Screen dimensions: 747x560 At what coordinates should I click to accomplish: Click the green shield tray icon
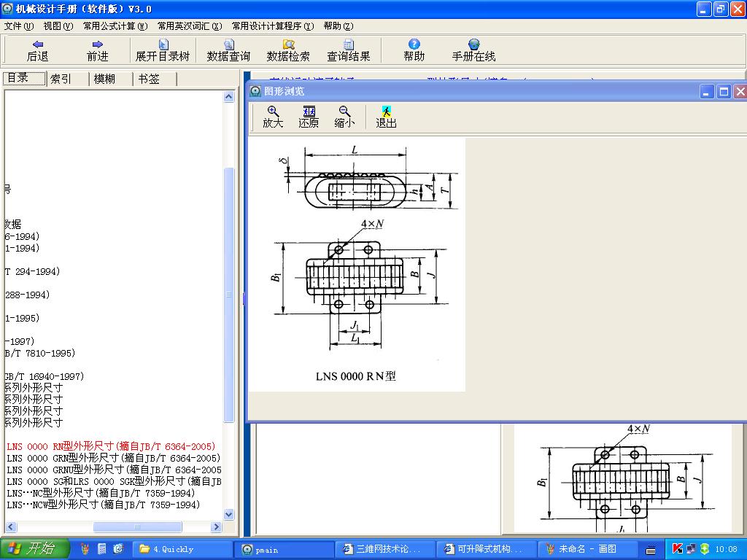[705, 549]
